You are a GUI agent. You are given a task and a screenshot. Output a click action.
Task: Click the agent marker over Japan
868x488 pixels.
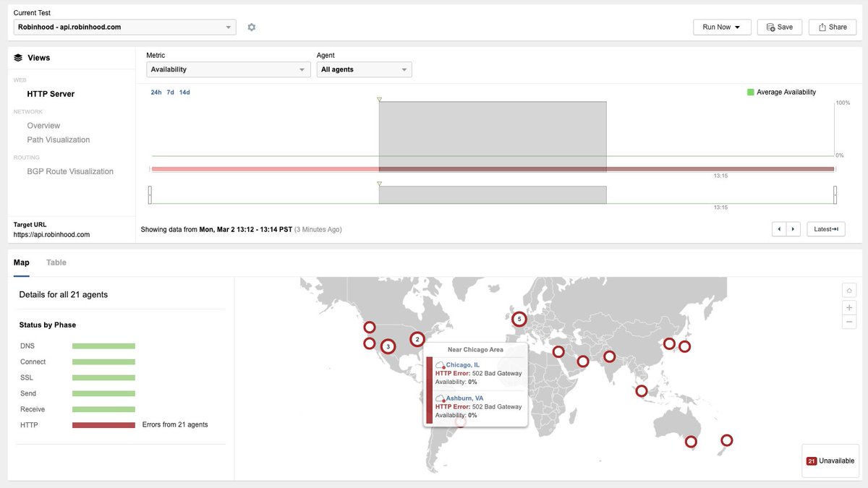tap(684, 347)
